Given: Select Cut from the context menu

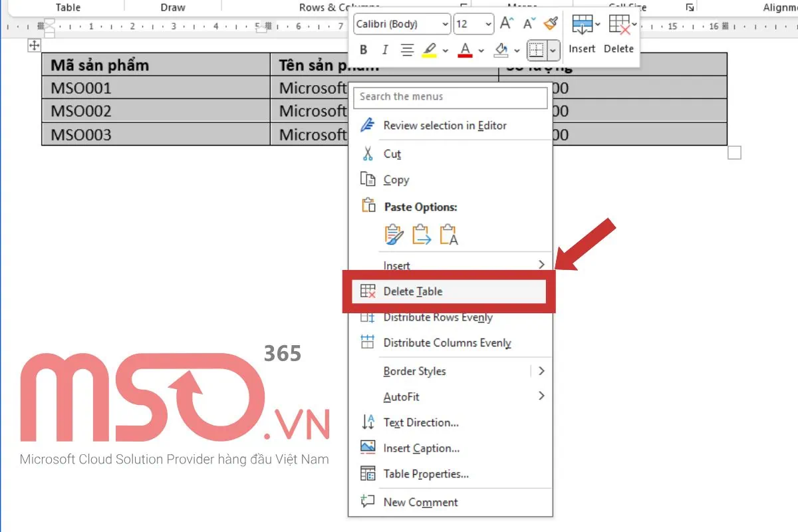Looking at the screenshot, I should [392, 154].
